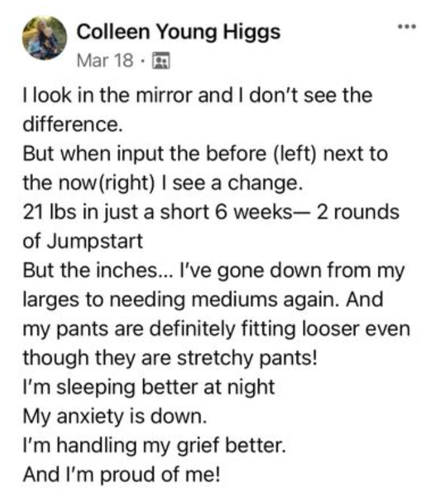Viewport: 441px width, 504px height.
Task: Click the word 'difference.' in the post
Action: pos(73,124)
